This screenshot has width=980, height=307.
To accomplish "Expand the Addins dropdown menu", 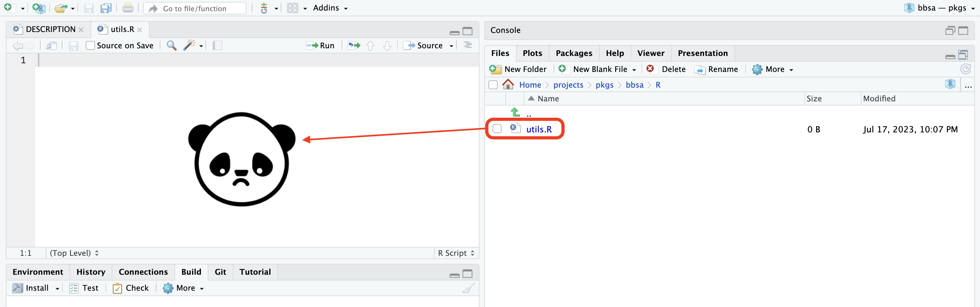I will click(x=330, y=8).
